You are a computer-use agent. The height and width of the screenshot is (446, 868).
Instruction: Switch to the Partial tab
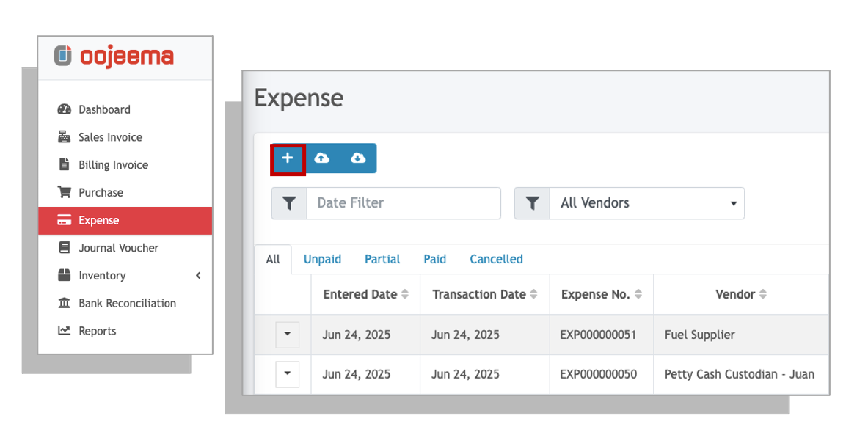click(382, 259)
